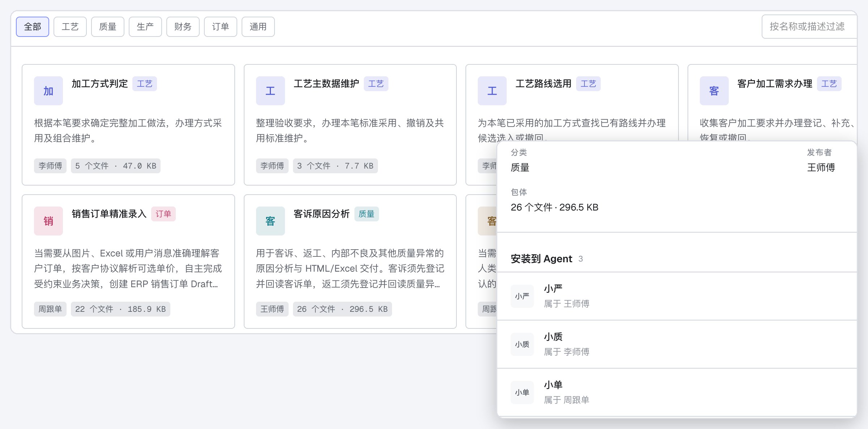Image resolution: width=868 pixels, height=429 pixels.
Task: Click the 客诉原因分析 description text
Action: pos(350,268)
